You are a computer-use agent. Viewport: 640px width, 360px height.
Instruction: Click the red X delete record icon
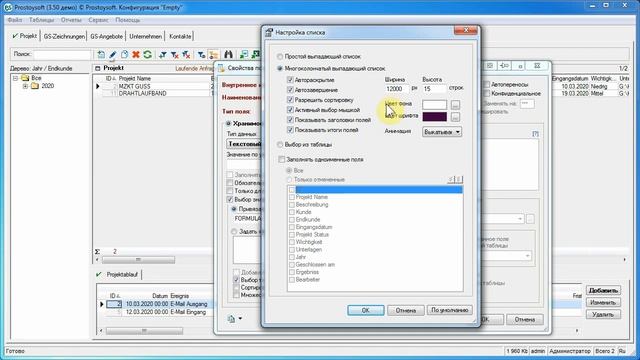coord(136,54)
